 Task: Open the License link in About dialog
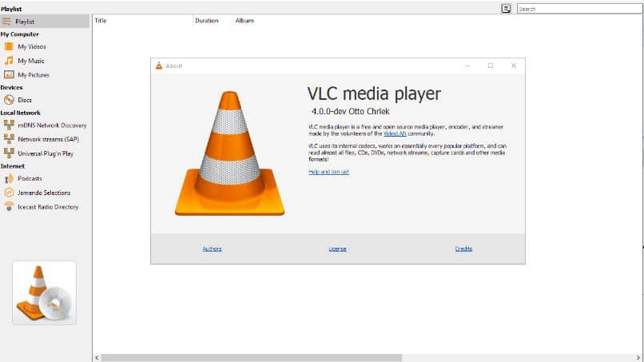(x=338, y=249)
